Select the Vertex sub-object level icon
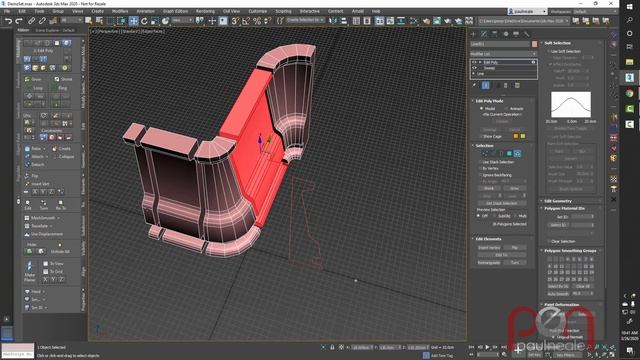The width and height of the screenshot is (640, 360). [x=485, y=153]
